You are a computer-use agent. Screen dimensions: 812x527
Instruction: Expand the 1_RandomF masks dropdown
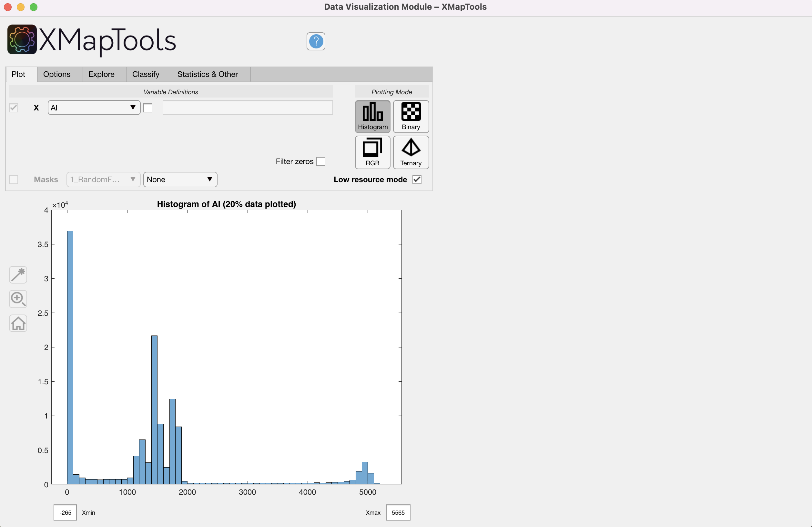(x=103, y=179)
